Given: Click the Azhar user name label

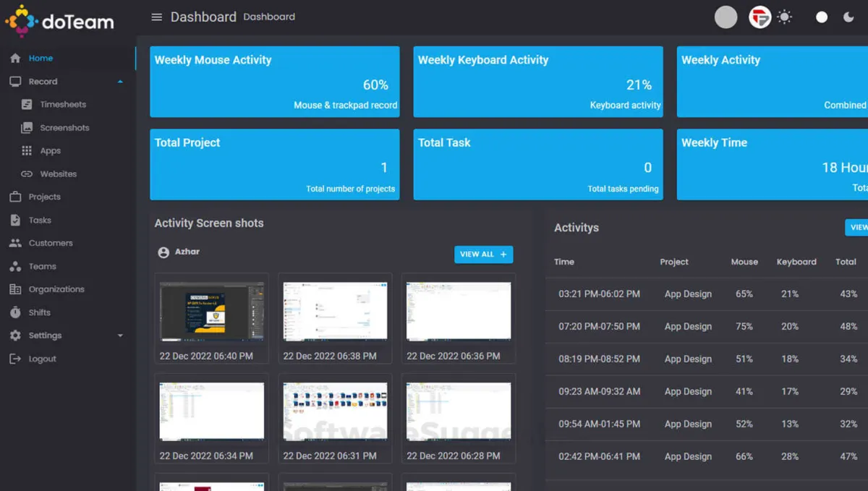Looking at the screenshot, I should tap(187, 252).
